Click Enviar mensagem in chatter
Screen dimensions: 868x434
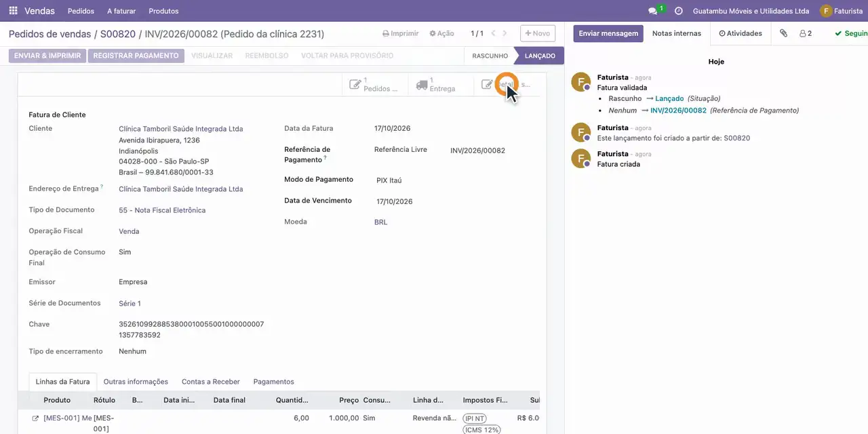pos(608,33)
